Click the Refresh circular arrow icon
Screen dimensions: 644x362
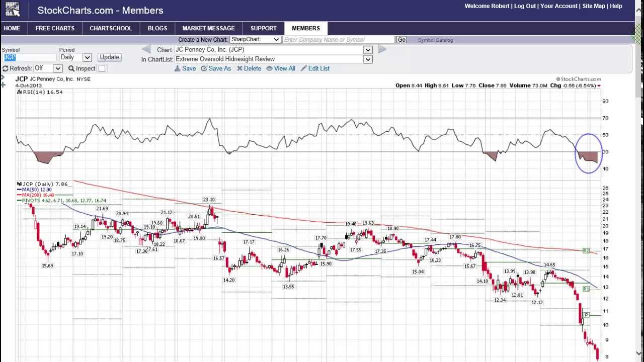5,68
